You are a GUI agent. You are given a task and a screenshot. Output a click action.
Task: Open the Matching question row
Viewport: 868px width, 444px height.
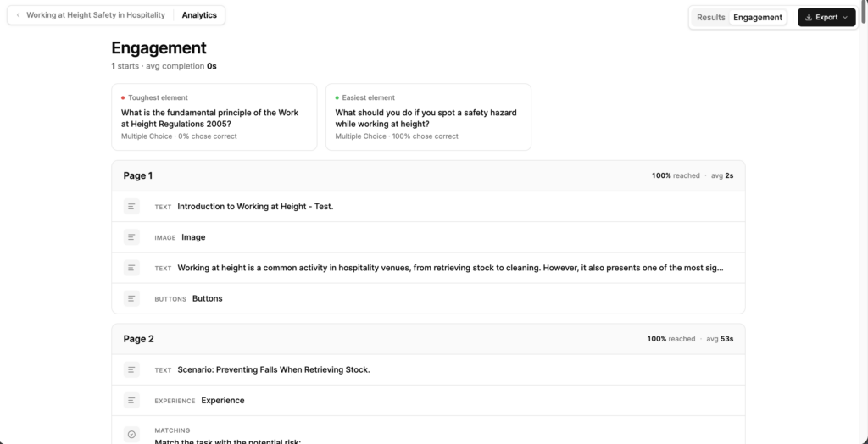[428, 430]
